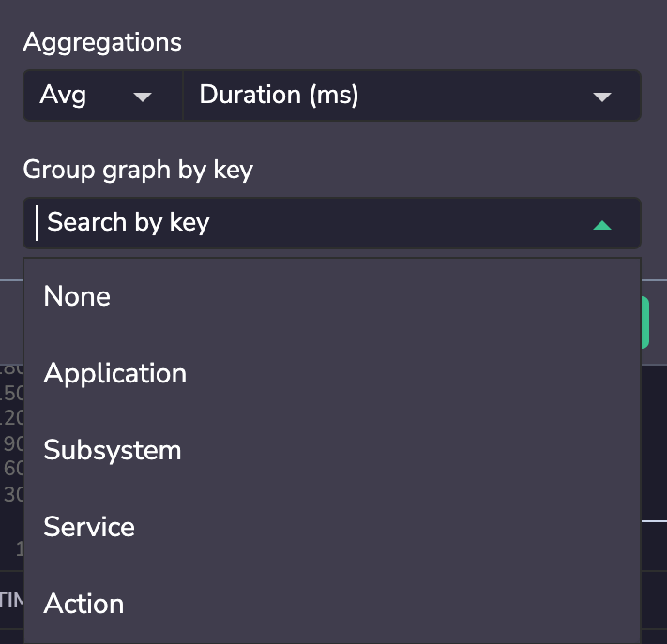Click the Aggregations section label
Screen dimensions: 667x644
(102, 42)
